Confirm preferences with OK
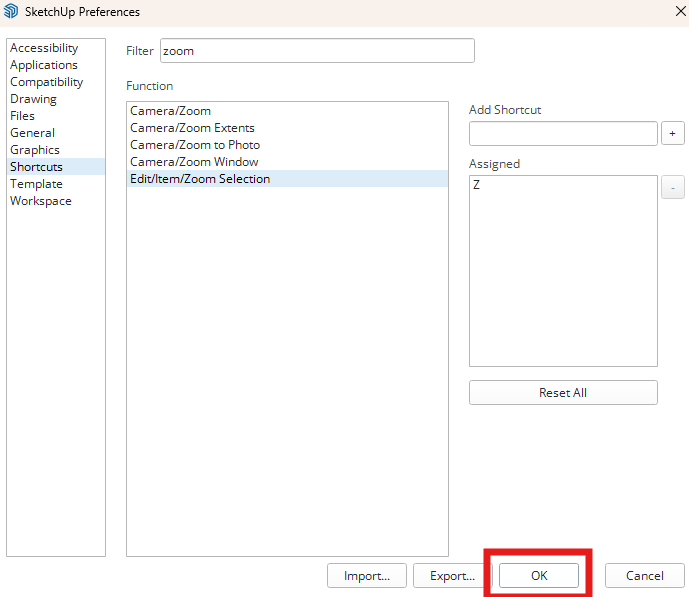 pos(539,575)
